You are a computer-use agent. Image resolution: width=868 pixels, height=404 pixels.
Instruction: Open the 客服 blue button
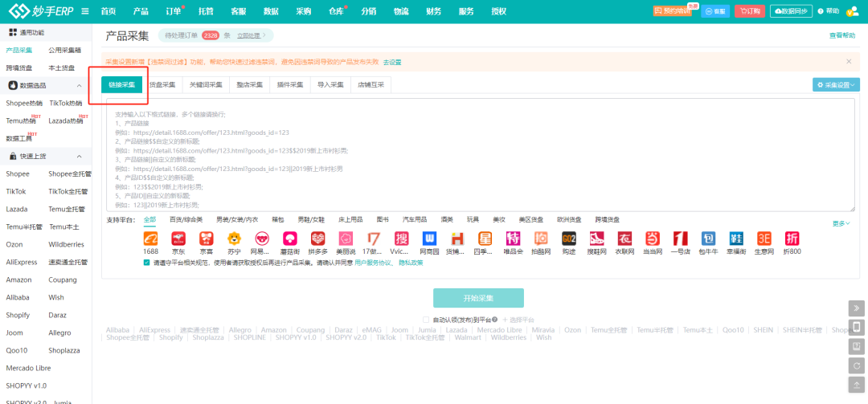[x=715, y=11]
